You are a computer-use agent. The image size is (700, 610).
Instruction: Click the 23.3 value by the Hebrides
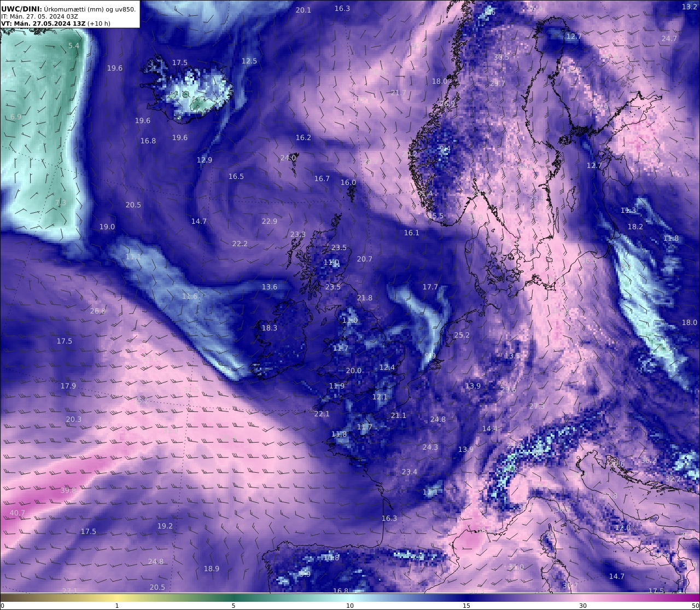pyautogui.click(x=298, y=235)
